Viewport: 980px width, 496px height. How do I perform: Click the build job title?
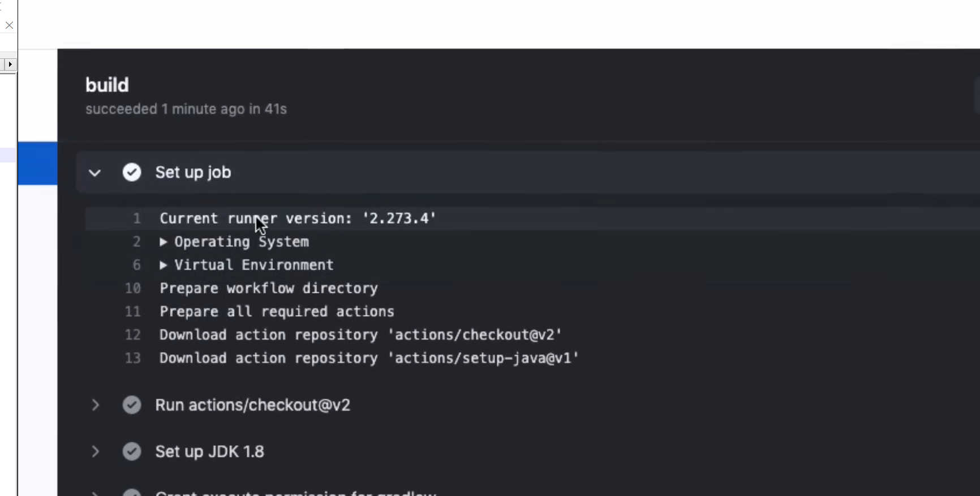pyautogui.click(x=107, y=85)
